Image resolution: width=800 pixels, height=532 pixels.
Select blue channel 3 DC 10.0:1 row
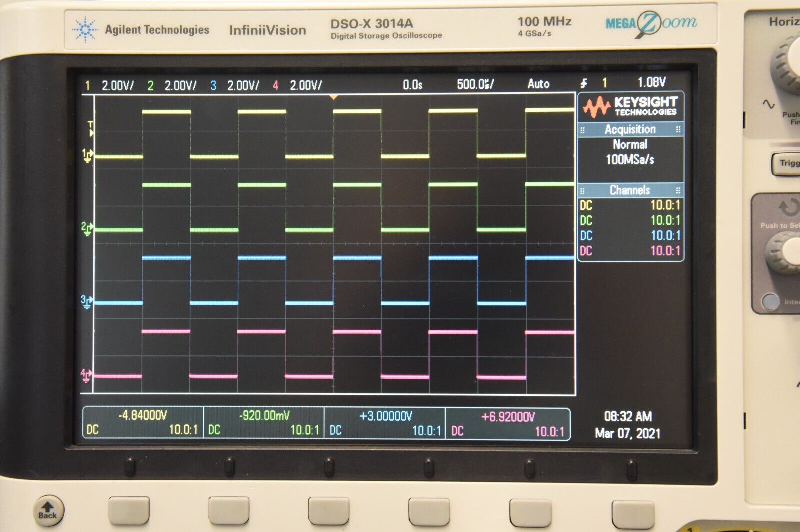click(x=630, y=235)
